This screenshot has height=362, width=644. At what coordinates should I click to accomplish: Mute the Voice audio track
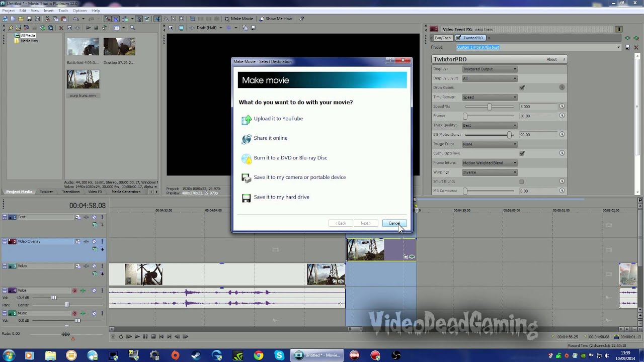pos(94,290)
